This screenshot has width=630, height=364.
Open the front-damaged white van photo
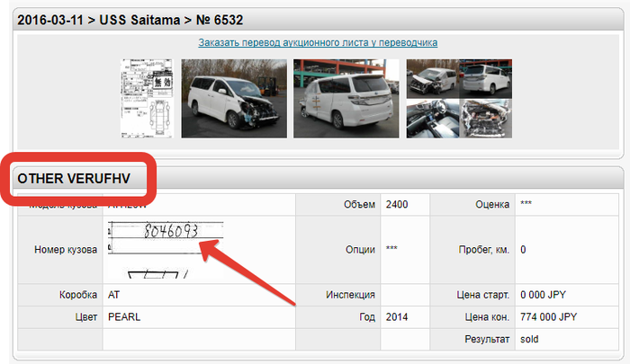pyautogui.click(x=234, y=99)
